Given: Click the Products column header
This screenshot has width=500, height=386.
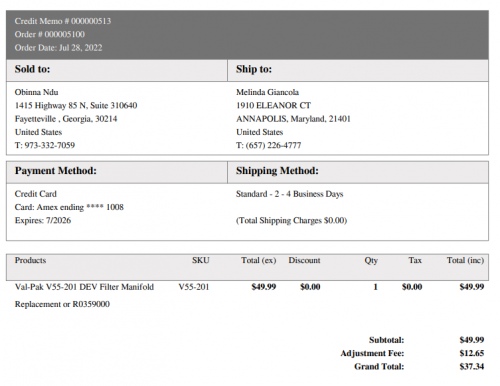Looking at the screenshot, I should coord(30,260).
